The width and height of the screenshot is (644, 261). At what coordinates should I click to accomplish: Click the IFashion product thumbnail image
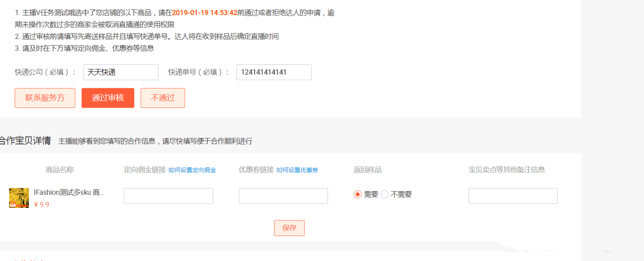19,198
